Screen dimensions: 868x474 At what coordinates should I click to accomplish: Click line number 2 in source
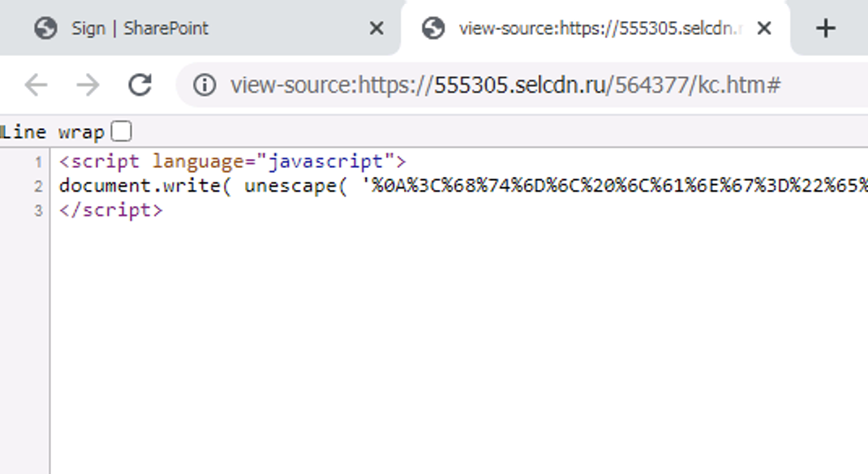(38, 186)
